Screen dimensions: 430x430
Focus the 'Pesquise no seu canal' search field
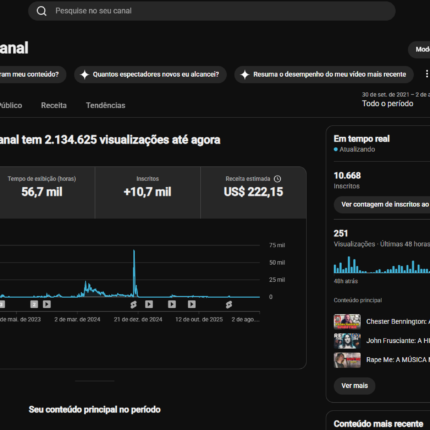[x=212, y=11]
